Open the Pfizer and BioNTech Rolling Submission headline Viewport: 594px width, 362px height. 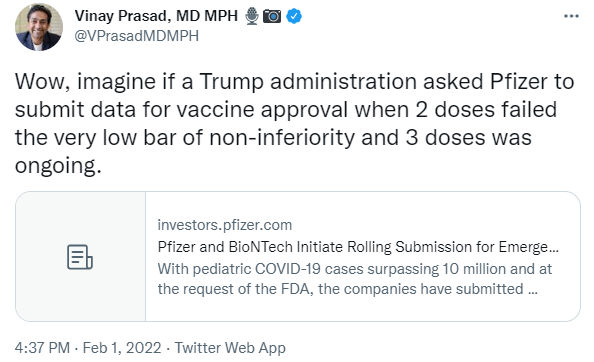(358, 247)
